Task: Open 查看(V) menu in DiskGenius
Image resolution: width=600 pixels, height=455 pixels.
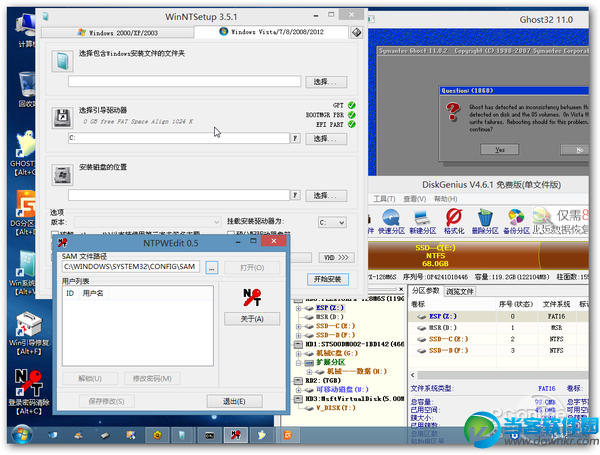Action: 414,199
